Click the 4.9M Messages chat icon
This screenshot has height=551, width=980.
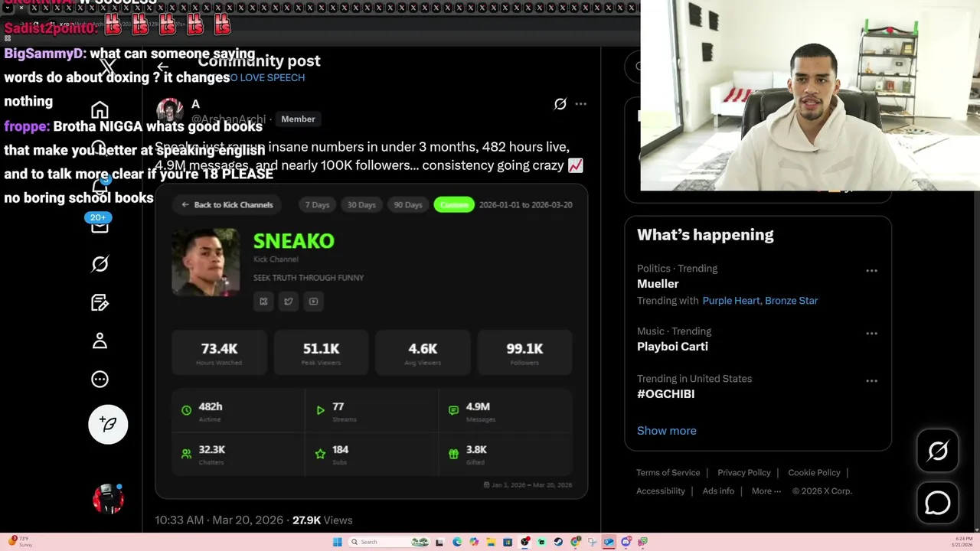(453, 411)
